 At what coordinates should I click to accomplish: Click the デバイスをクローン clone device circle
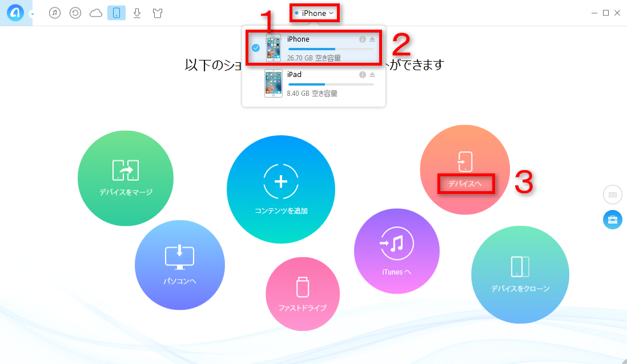[x=520, y=275]
